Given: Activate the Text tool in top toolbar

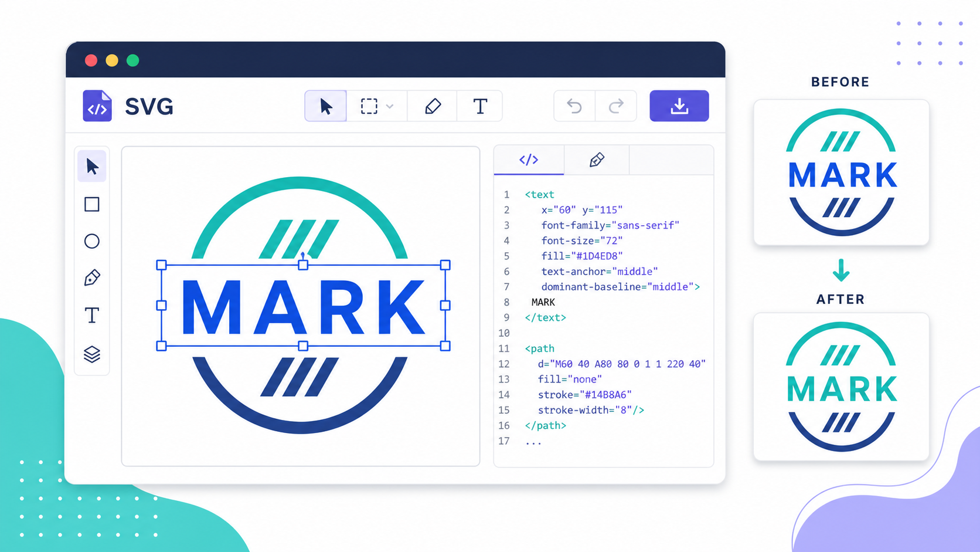Looking at the screenshot, I should [480, 106].
